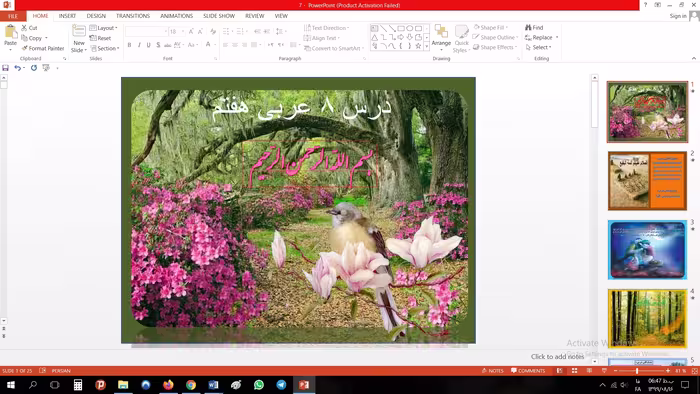
Task: Open the Layout dropdown
Action: (104, 28)
